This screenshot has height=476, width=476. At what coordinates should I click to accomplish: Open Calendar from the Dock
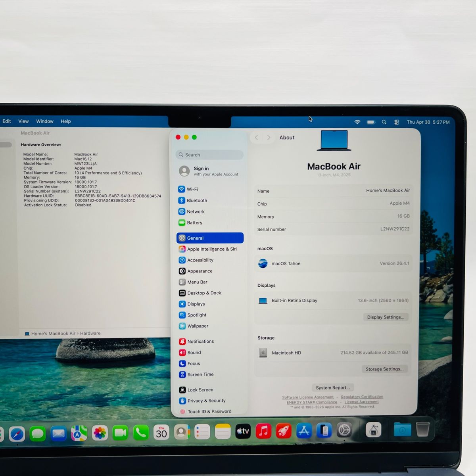pos(161,432)
